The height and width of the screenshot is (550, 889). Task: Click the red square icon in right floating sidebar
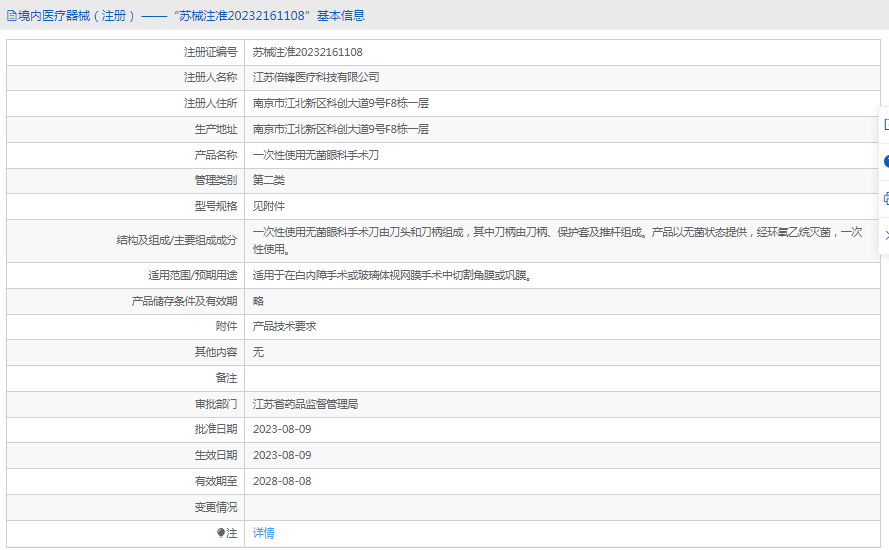(885, 124)
